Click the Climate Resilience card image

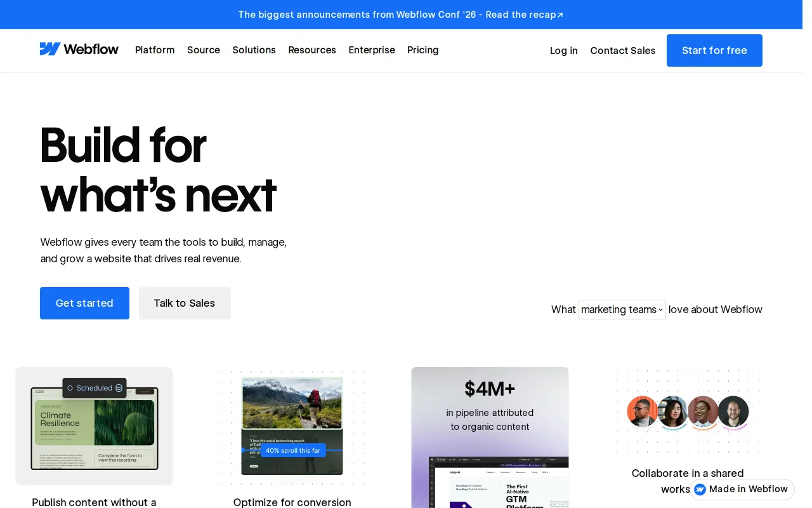(x=95, y=426)
